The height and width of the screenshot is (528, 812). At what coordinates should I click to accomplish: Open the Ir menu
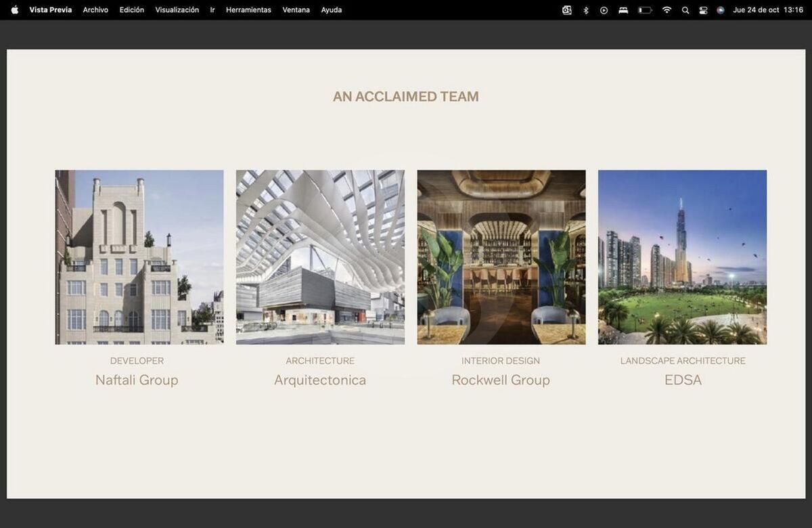coord(212,10)
